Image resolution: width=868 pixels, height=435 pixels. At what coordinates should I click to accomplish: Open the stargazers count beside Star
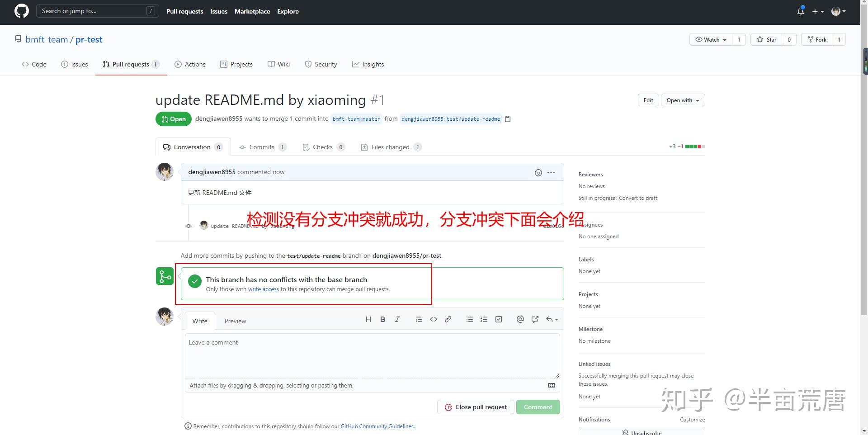pyautogui.click(x=789, y=39)
